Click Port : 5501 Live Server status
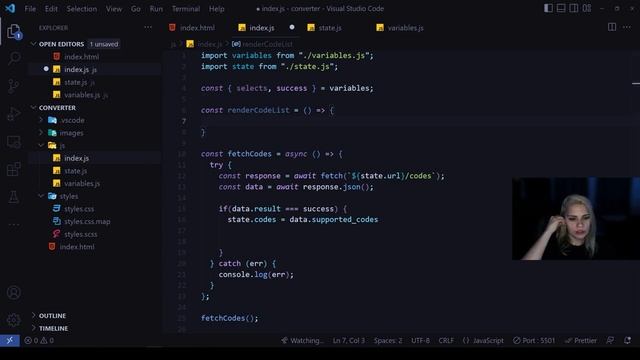Screen dimensions: 640x360 534,340
